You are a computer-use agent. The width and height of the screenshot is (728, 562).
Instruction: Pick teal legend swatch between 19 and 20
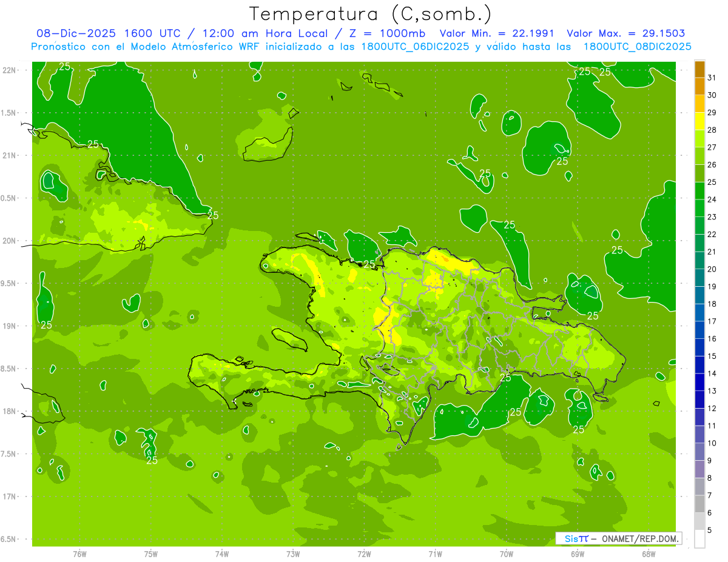pyautogui.click(x=699, y=278)
